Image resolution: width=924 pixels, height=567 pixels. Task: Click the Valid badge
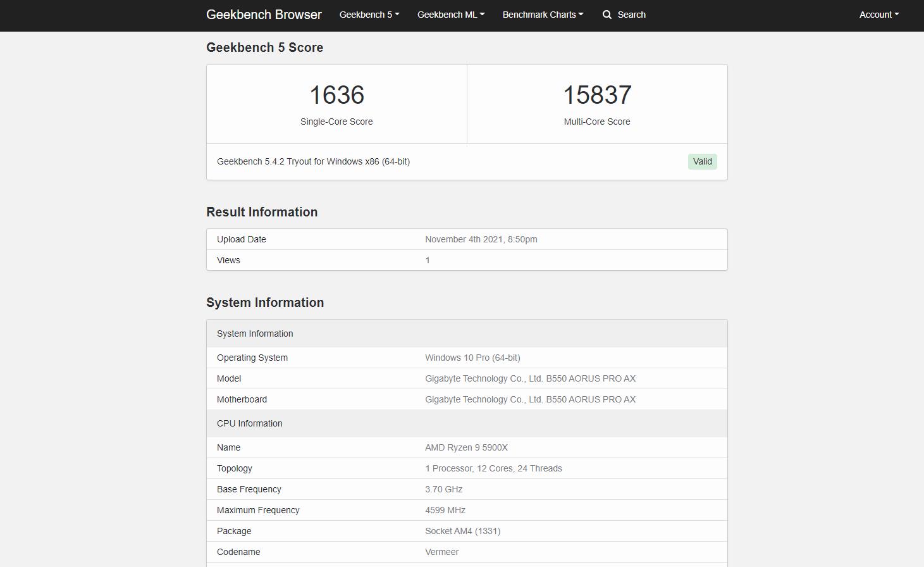point(703,161)
